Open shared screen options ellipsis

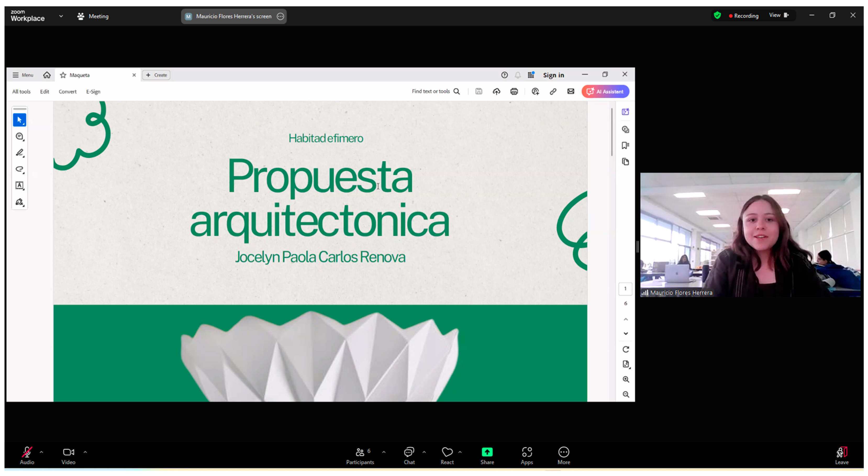coord(280,16)
